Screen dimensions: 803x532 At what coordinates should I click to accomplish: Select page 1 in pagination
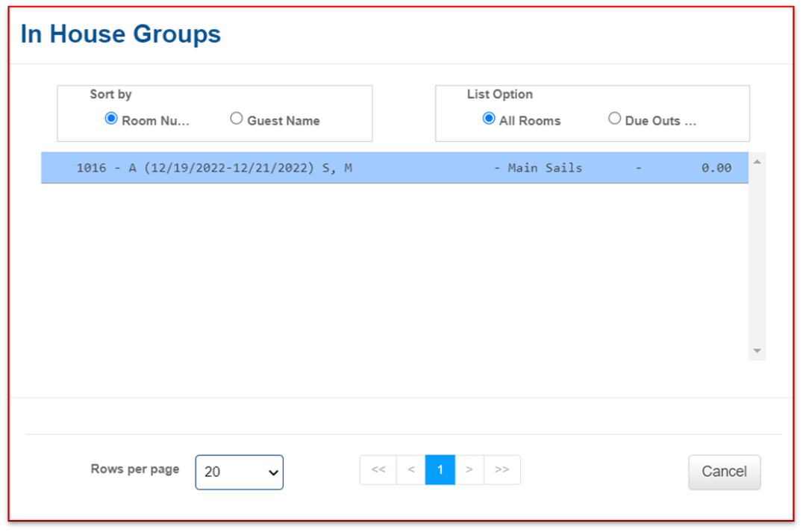440,470
